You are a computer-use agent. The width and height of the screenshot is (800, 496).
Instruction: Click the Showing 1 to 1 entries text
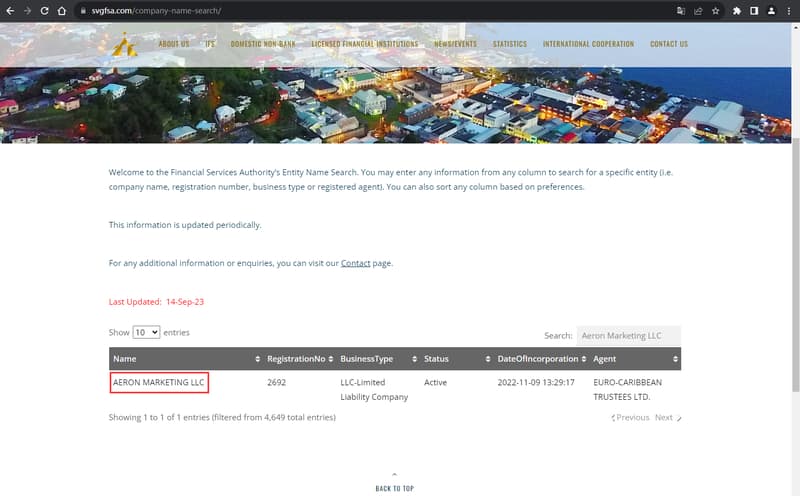click(x=222, y=417)
